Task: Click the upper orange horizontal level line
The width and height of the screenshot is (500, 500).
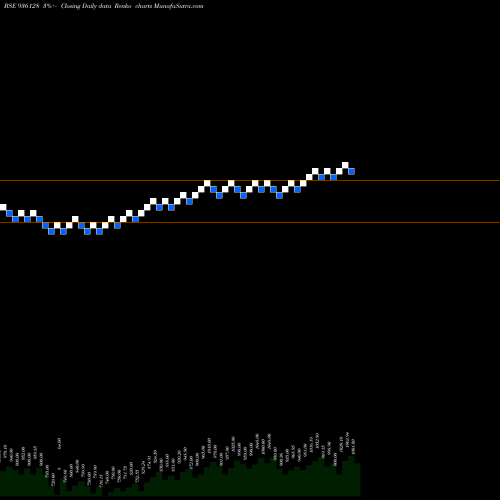Action: coord(250,181)
